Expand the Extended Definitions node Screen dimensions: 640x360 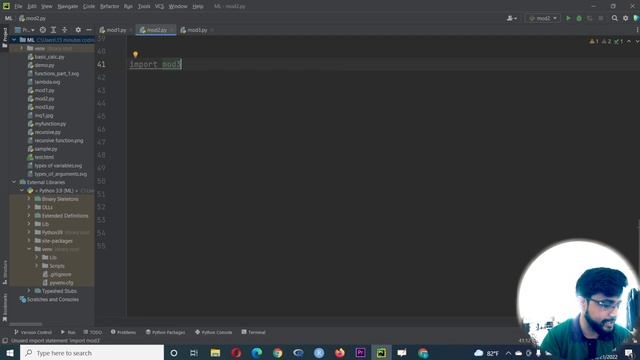(29, 216)
